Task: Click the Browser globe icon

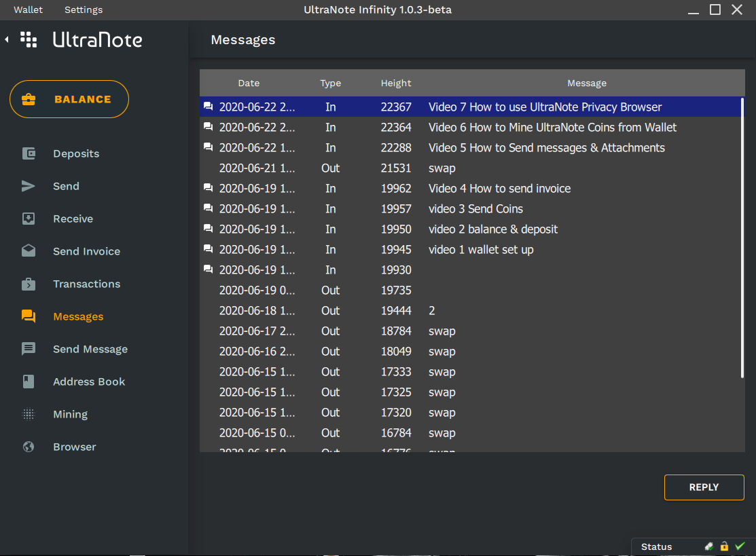Action: (x=29, y=447)
